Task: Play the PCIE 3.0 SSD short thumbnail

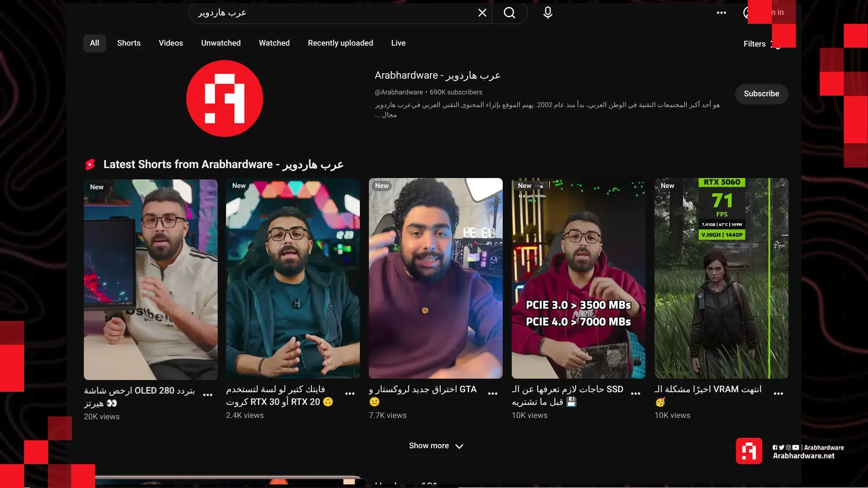Action: pos(578,278)
